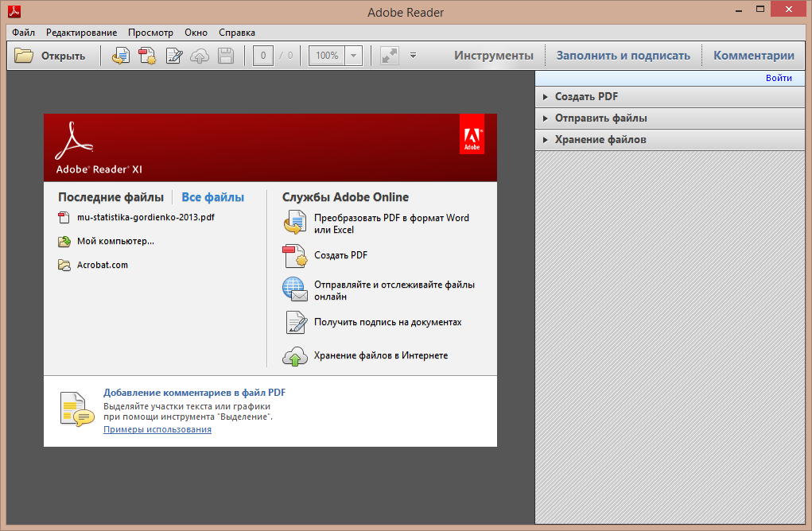Screen dimensions: 812x531
Task: Open the Справка menu
Action: click(237, 33)
